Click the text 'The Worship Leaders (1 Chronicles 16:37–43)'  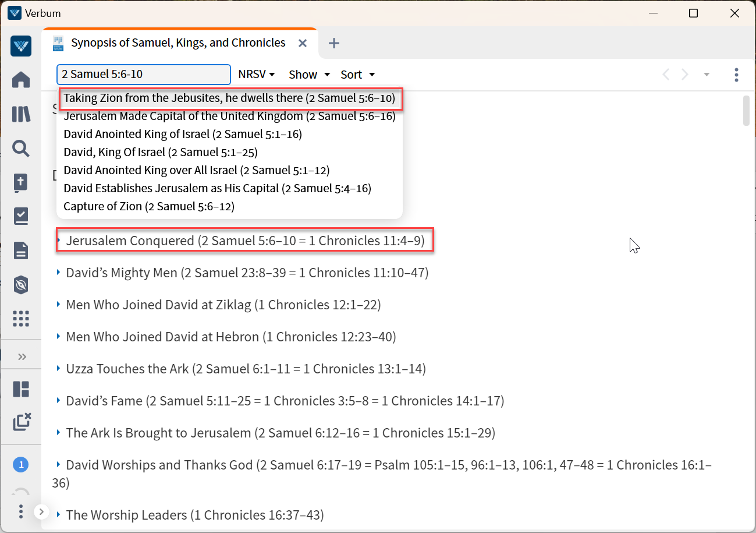click(x=195, y=515)
